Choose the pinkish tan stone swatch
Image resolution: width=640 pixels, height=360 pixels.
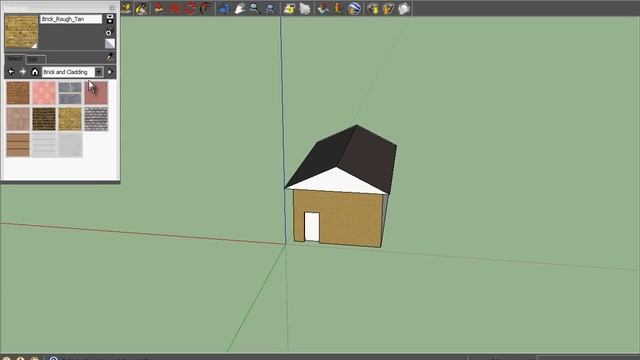click(x=18, y=119)
